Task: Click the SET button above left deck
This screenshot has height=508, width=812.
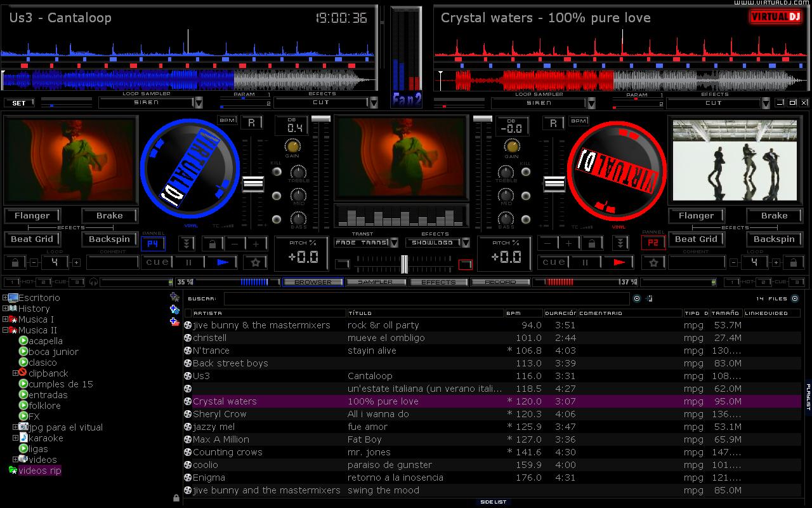Action: (19, 103)
